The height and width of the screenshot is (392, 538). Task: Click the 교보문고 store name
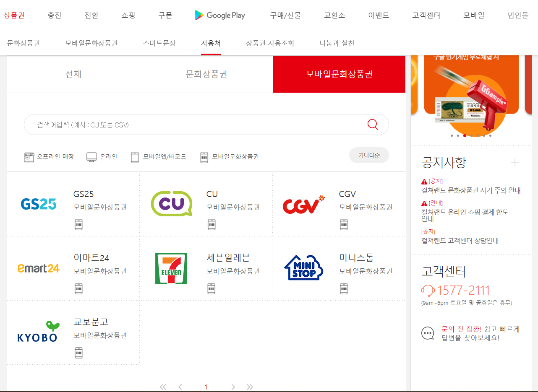click(x=91, y=322)
